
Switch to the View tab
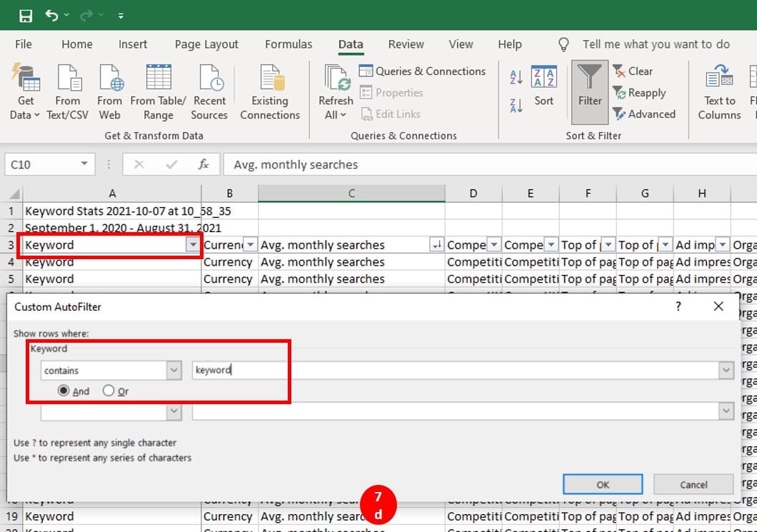(461, 44)
